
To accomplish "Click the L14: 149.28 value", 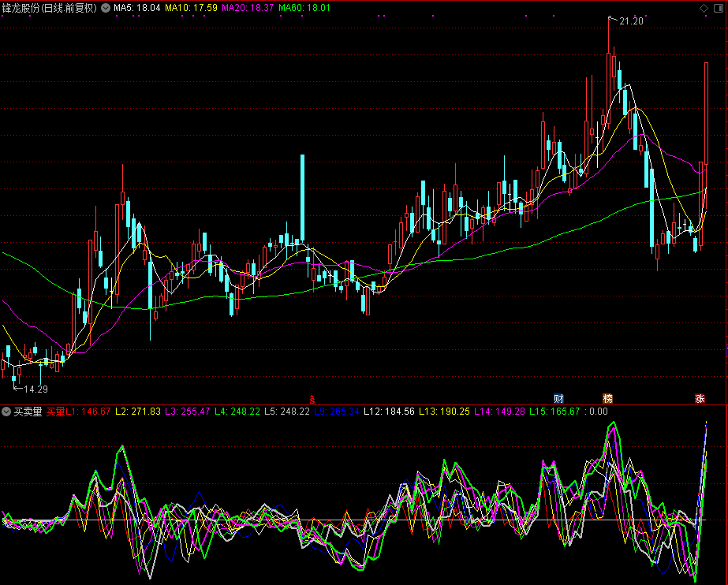I will pos(499,412).
